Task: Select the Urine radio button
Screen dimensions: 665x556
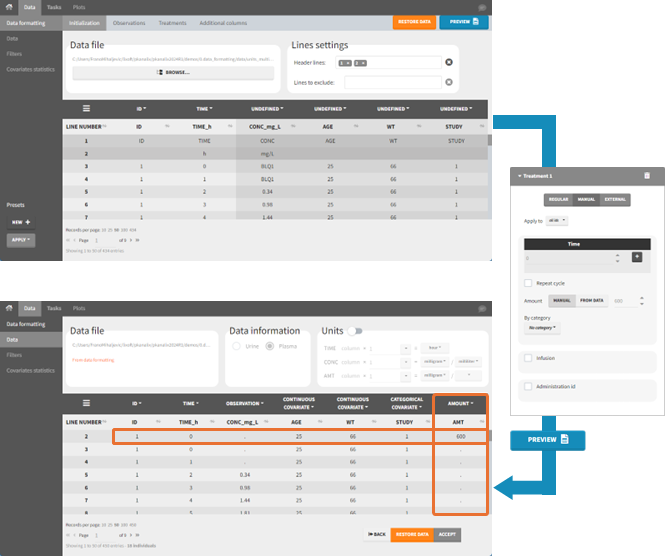Action: coord(236,346)
